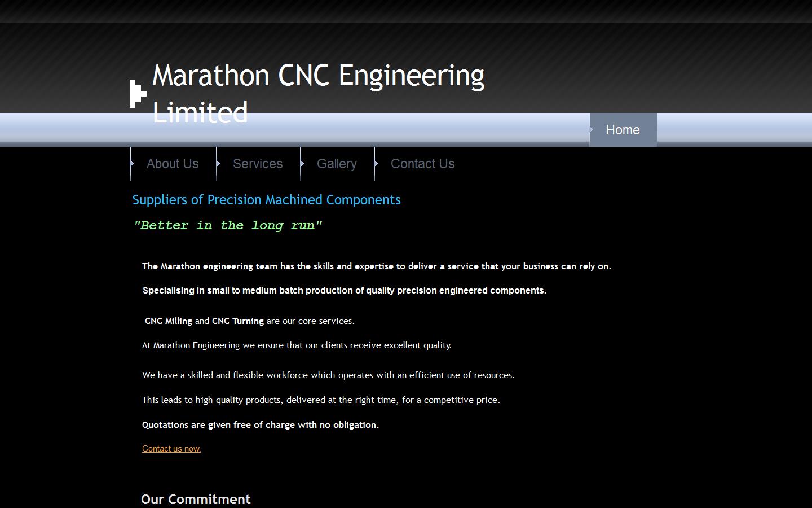
Task: Navigate to the Services menu item
Action: coord(258,164)
